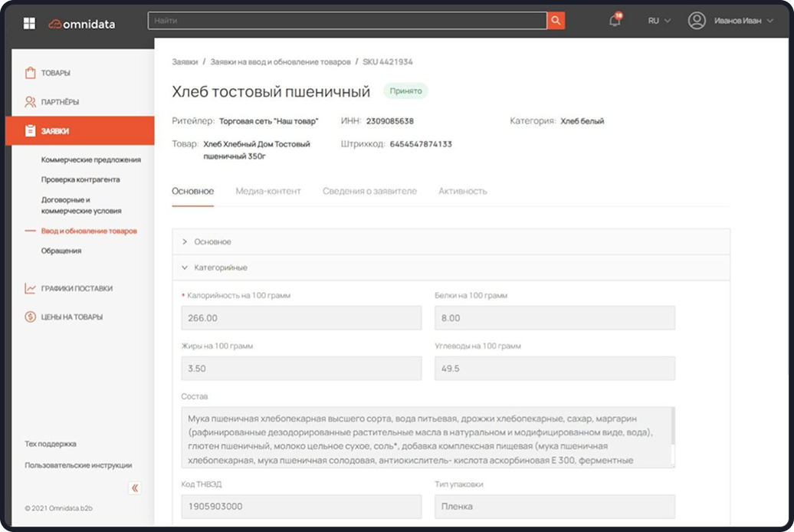Open Коммерческие предложения in sidebar
This screenshot has height=532, width=794.
pos(91,159)
